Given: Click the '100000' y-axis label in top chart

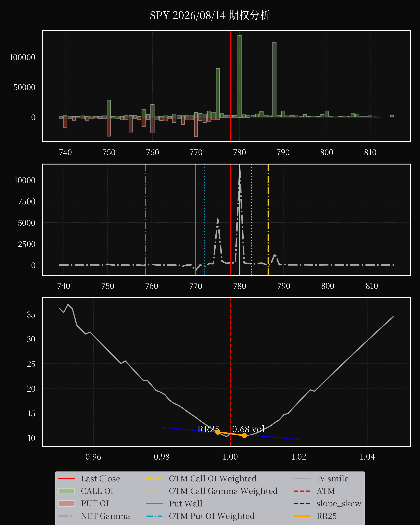Looking at the screenshot, I should point(22,57).
